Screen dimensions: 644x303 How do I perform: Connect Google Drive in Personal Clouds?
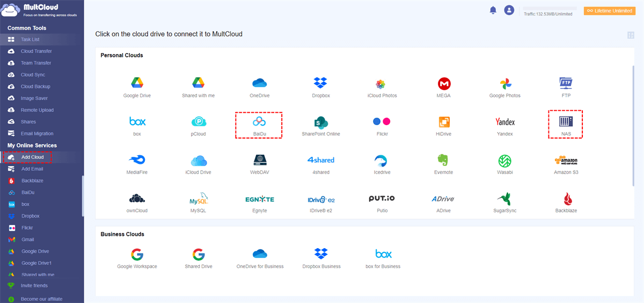(x=137, y=83)
